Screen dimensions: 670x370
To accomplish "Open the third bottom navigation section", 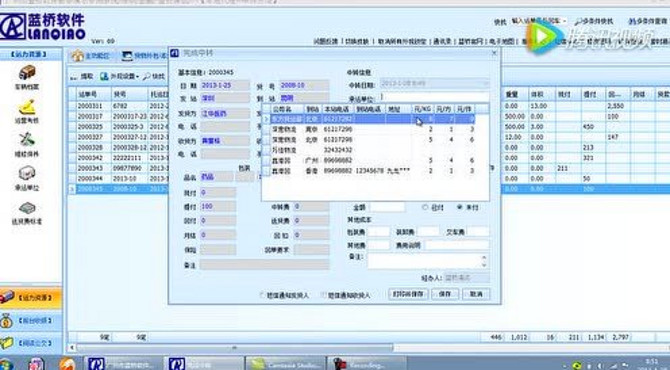I will coord(31,343).
